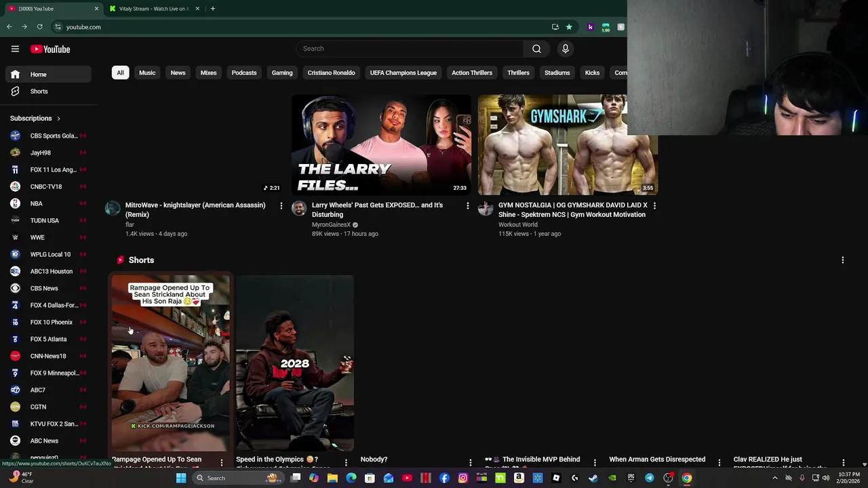Open TUDN USA subscription channel
The width and height of the screenshot is (868, 488).
pyautogui.click(x=48, y=220)
